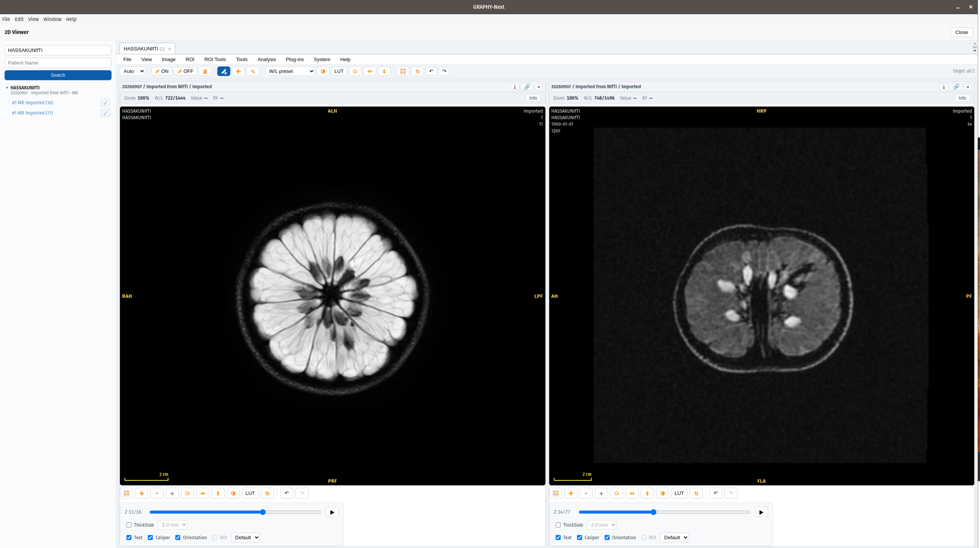
Task: Flip the right viewer horizontally with its flip icon
Action: [632, 493]
